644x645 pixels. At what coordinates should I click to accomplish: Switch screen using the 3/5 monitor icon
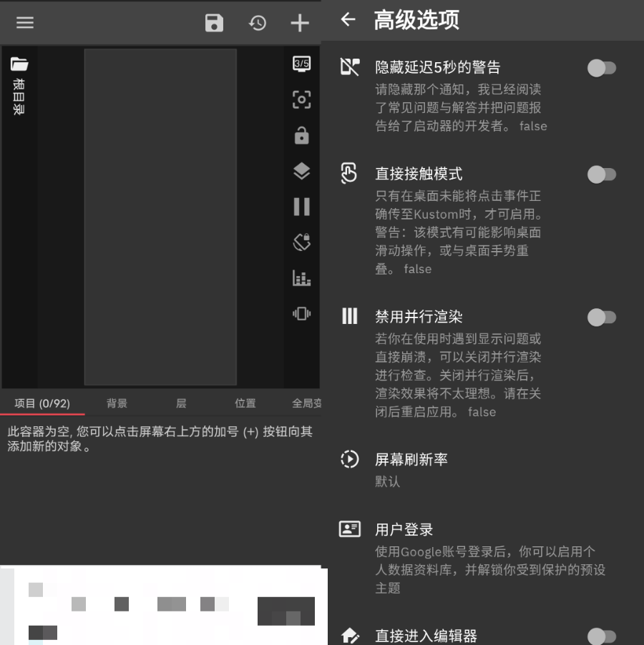(302, 64)
